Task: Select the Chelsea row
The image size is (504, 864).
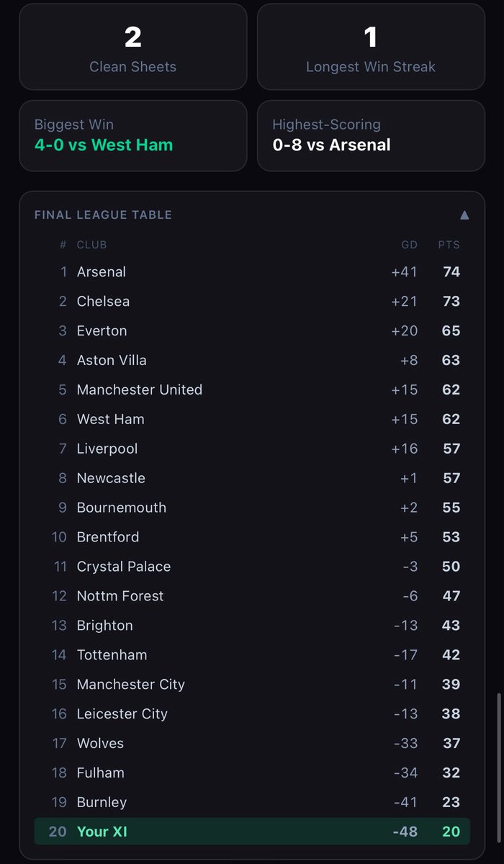Action: (x=252, y=301)
